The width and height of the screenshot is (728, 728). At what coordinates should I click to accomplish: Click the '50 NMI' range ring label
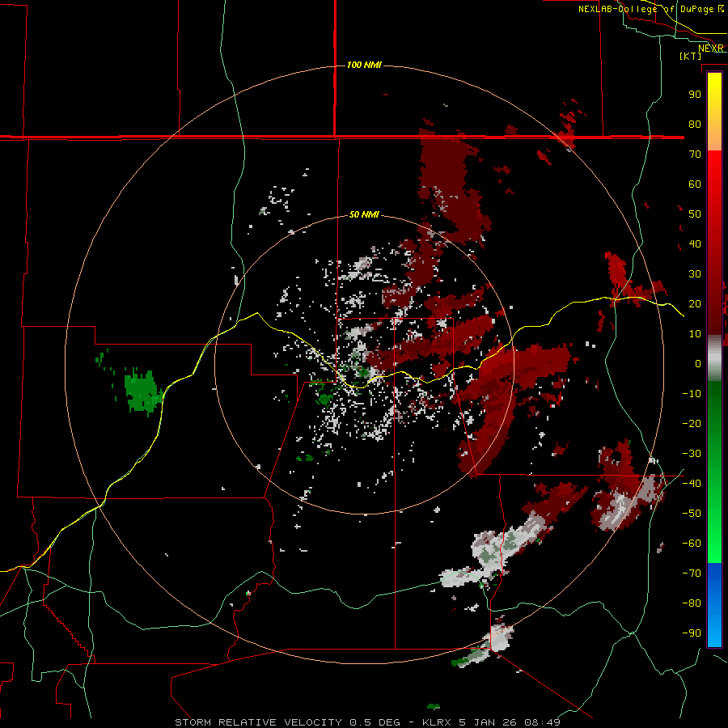click(364, 214)
